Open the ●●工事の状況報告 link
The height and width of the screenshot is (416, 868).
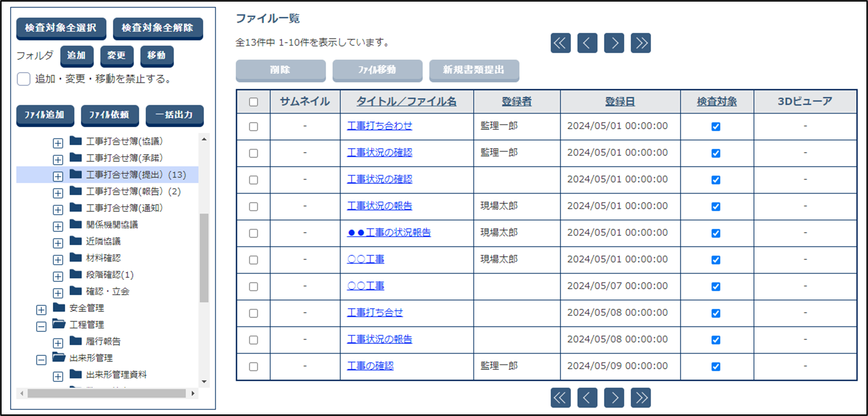coord(389,232)
